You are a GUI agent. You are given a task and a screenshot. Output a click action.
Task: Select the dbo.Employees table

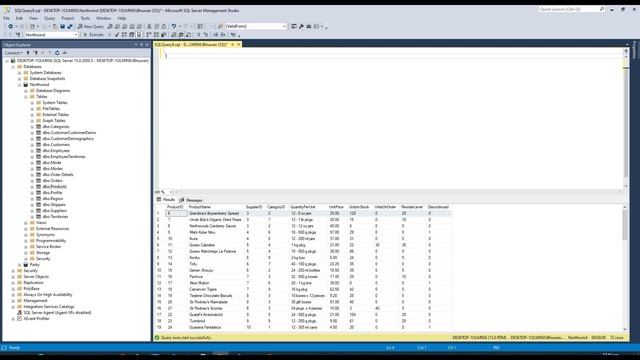(56, 151)
